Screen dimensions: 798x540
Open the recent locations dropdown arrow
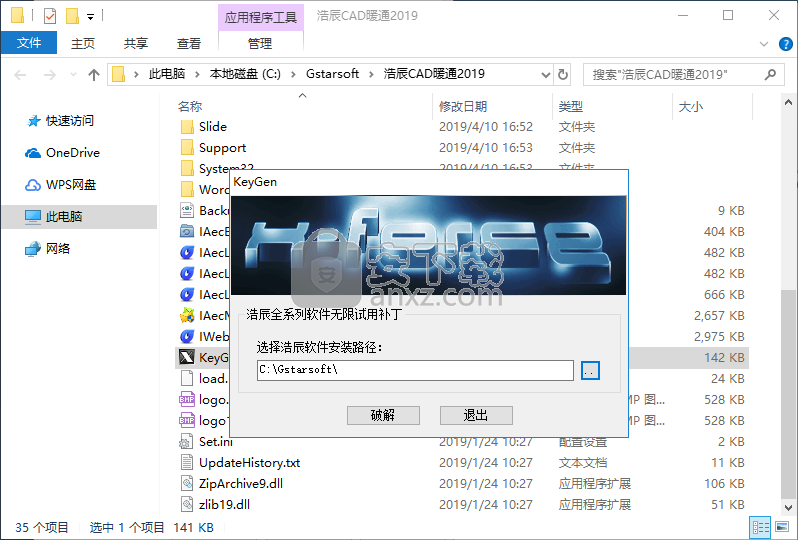[73, 75]
